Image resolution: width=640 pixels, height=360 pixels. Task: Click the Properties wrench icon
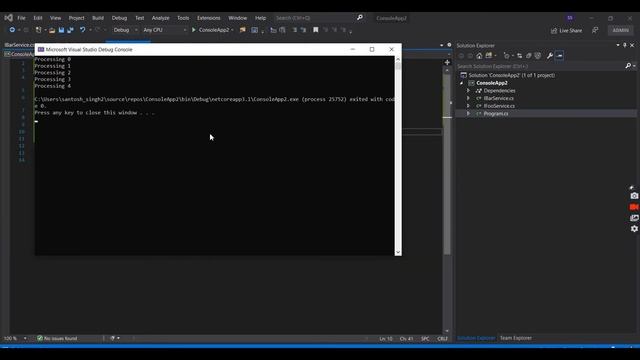coord(550,56)
